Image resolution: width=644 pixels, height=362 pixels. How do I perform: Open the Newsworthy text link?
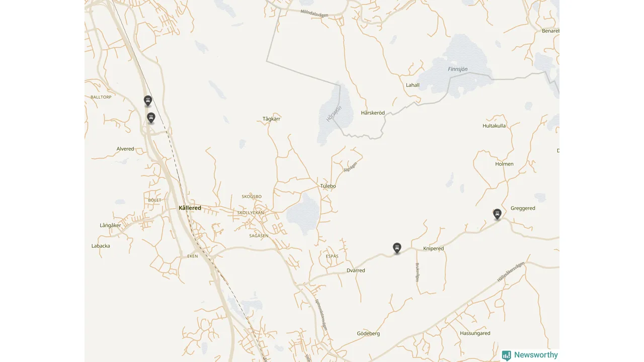[x=536, y=355]
